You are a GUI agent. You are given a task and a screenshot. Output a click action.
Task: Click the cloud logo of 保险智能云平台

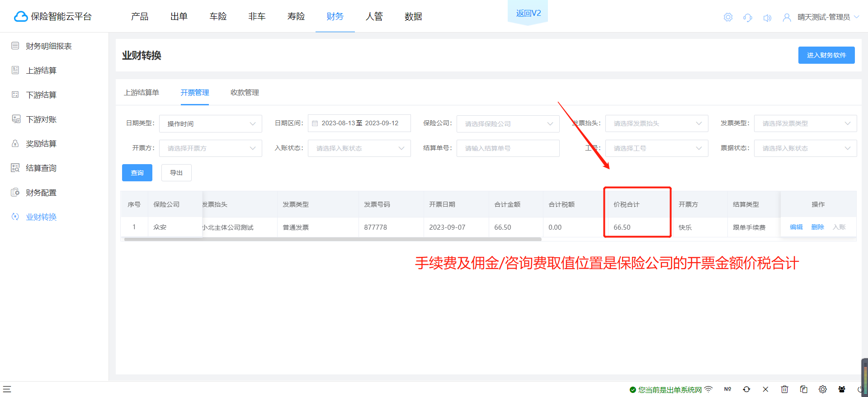point(21,17)
